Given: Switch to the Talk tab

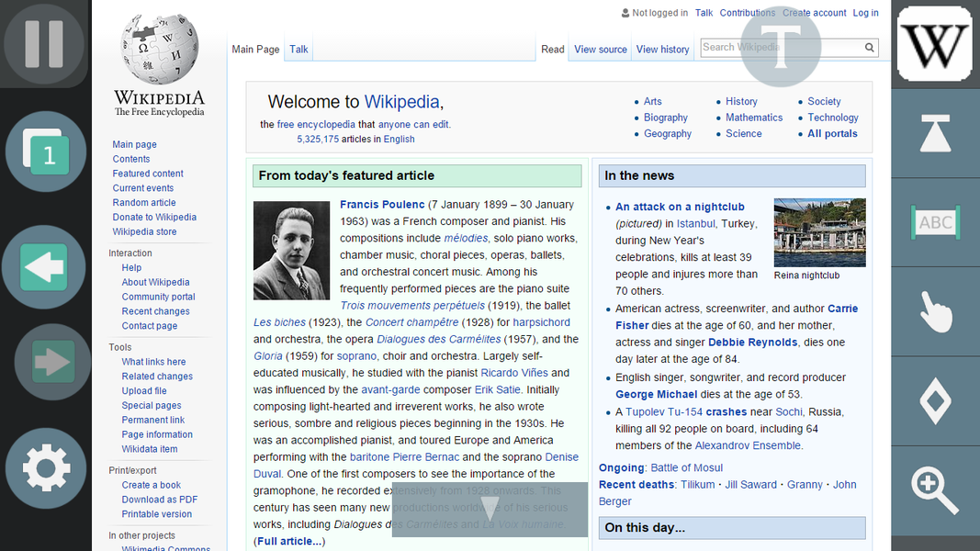Looking at the screenshot, I should point(299,50).
